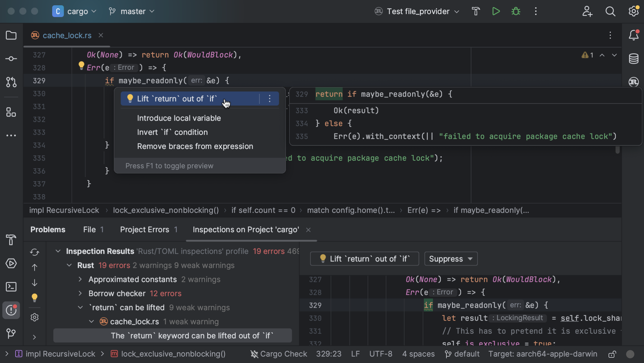Expand the Borrow checker node
Screen dimensions: 644x363
click(80, 293)
